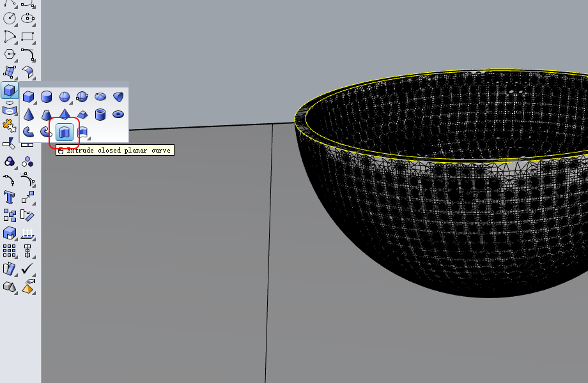Open the Boolean union tool

[x=10, y=161]
